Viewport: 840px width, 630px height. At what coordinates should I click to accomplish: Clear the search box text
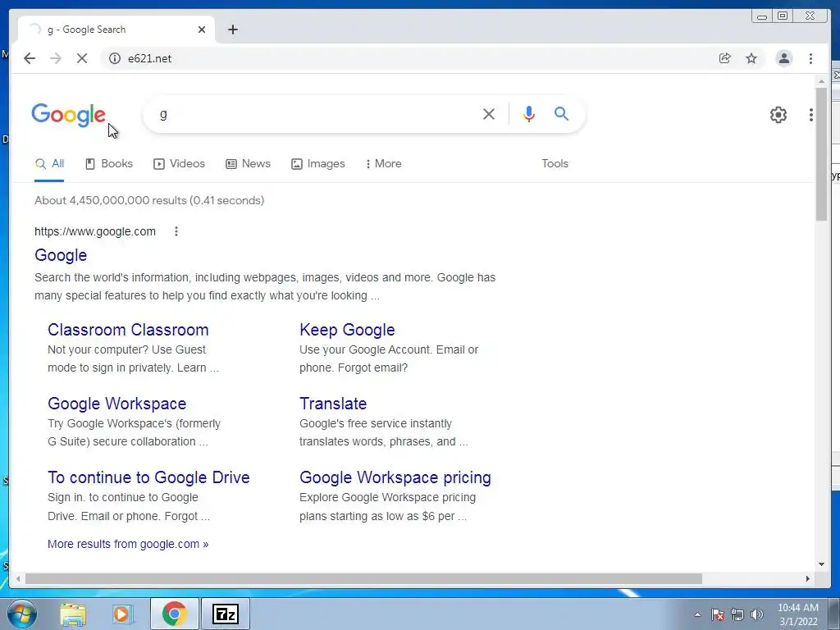coord(489,114)
